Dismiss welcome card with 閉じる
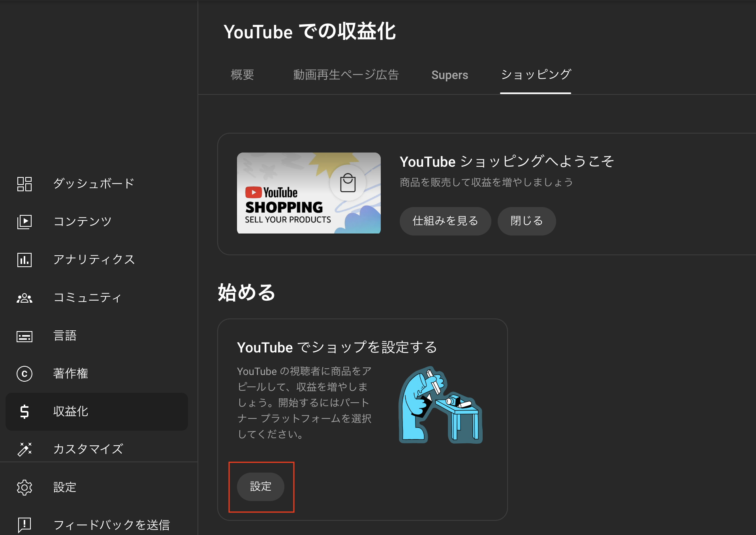 (527, 221)
